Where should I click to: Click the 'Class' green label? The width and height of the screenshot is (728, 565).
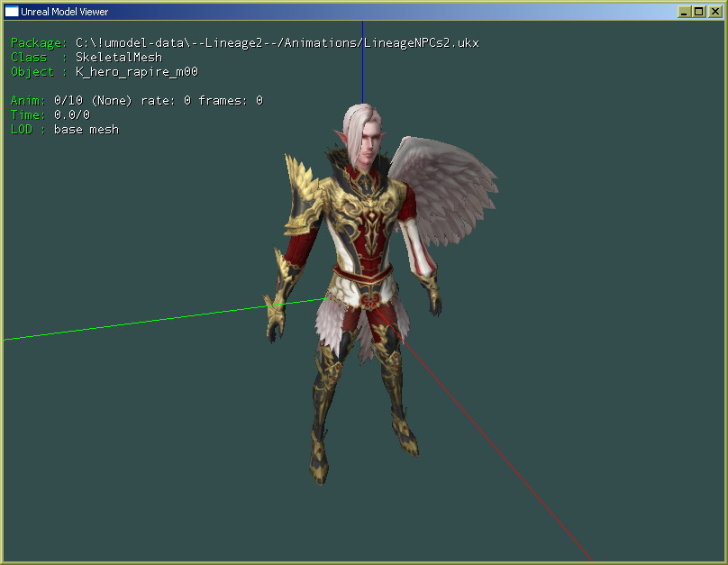pos(29,58)
